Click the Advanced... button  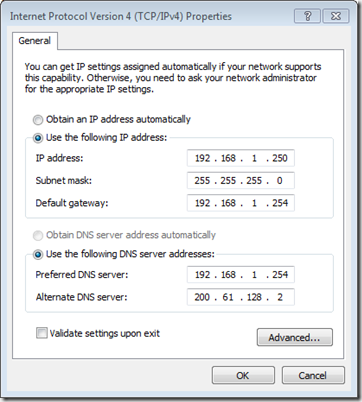point(295,337)
